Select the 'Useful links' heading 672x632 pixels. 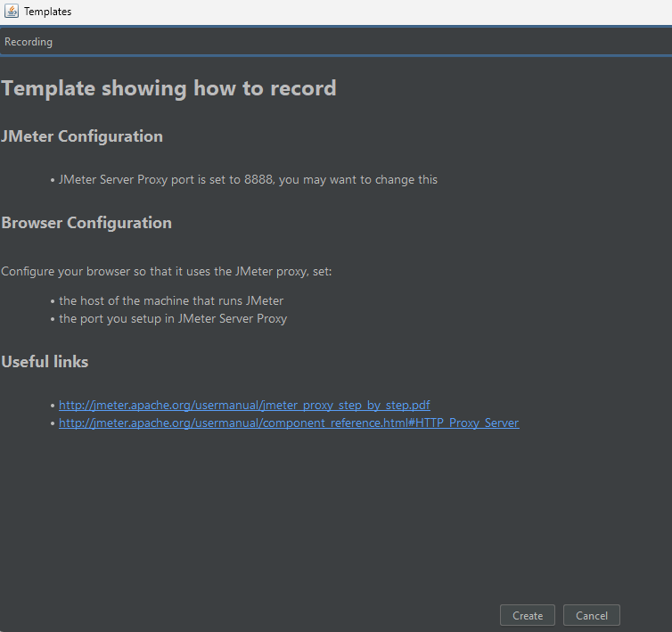pyautogui.click(x=45, y=362)
